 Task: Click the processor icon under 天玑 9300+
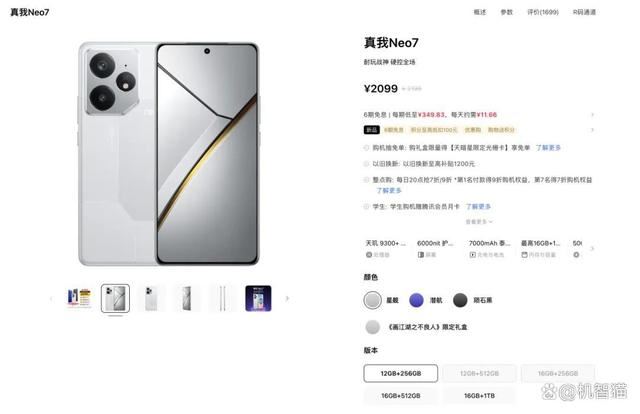tap(369, 255)
